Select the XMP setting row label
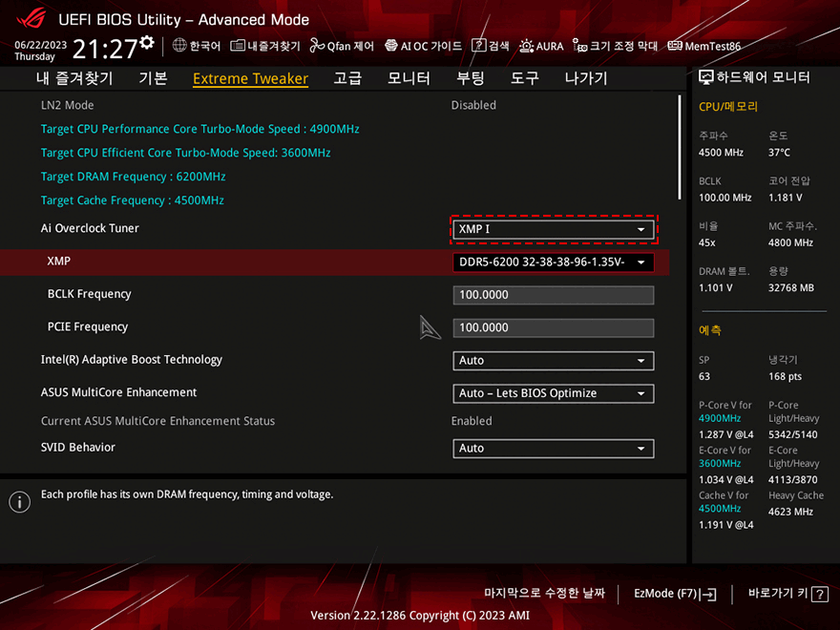This screenshot has height=630, width=840. (x=58, y=261)
